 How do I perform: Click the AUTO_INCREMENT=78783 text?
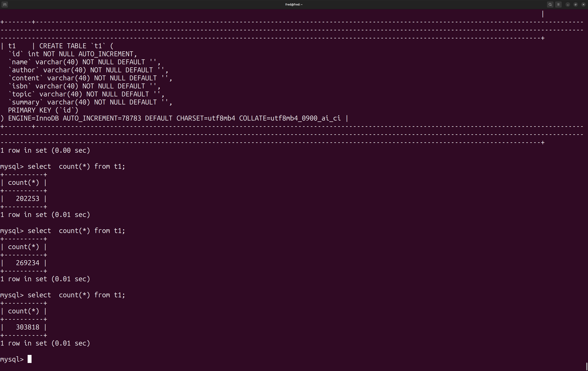point(102,118)
